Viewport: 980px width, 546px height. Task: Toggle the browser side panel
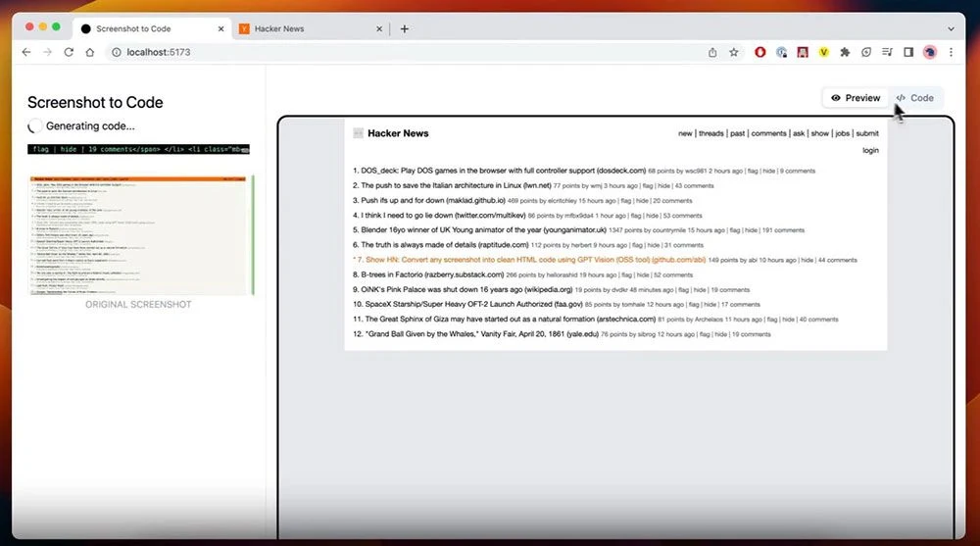click(x=908, y=53)
